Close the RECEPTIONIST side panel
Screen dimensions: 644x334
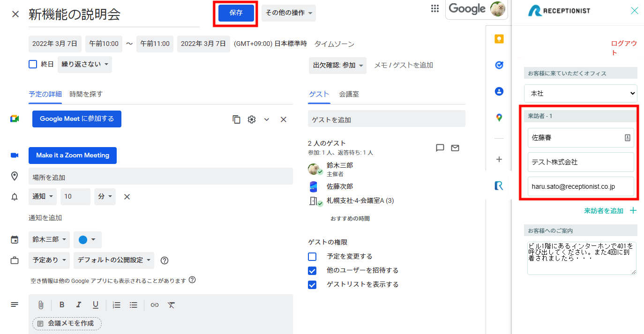point(635,11)
